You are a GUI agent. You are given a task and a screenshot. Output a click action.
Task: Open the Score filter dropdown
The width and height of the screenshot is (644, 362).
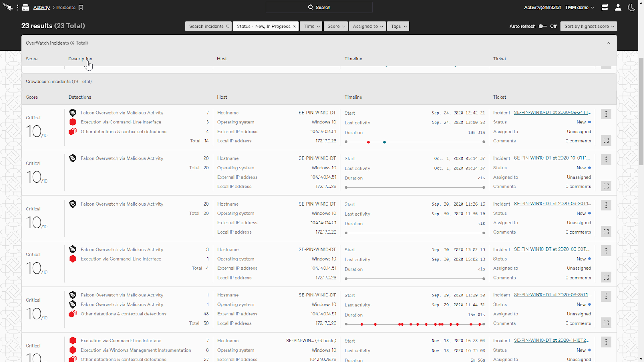click(x=336, y=26)
